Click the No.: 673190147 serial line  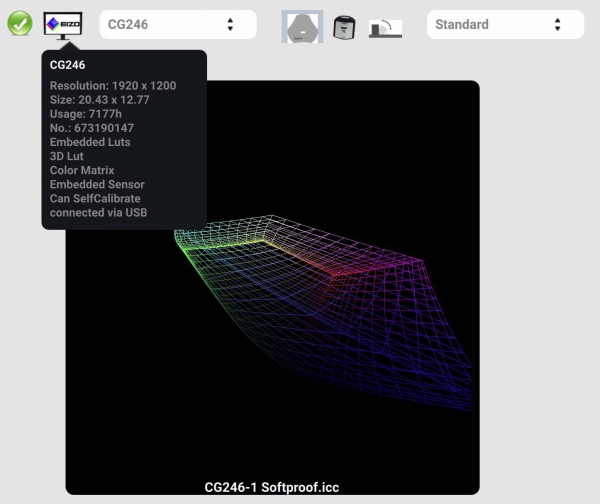[92, 128]
